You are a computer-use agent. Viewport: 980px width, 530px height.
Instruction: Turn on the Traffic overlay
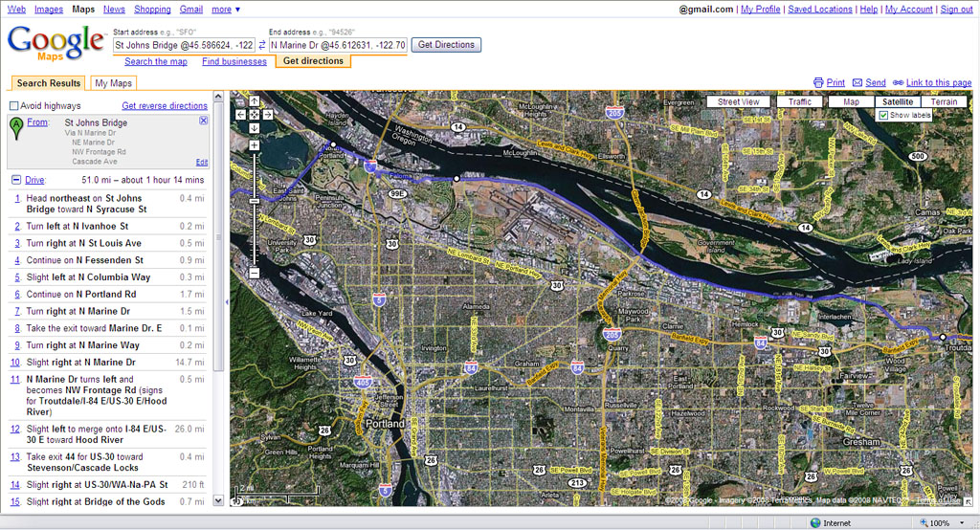(x=800, y=101)
